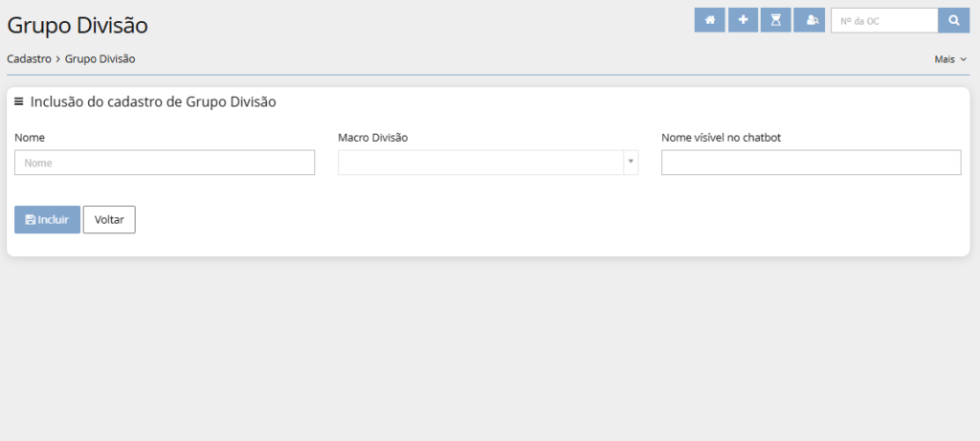980x441 pixels.
Task: Open the Macro Divisão dropdown arrow
Action: point(630,163)
